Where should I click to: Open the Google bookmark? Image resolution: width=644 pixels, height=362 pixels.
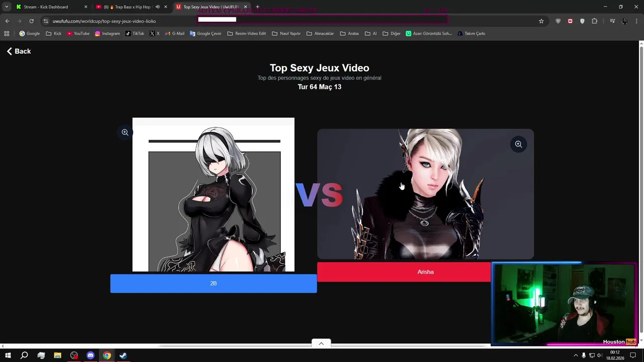[30, 34]
